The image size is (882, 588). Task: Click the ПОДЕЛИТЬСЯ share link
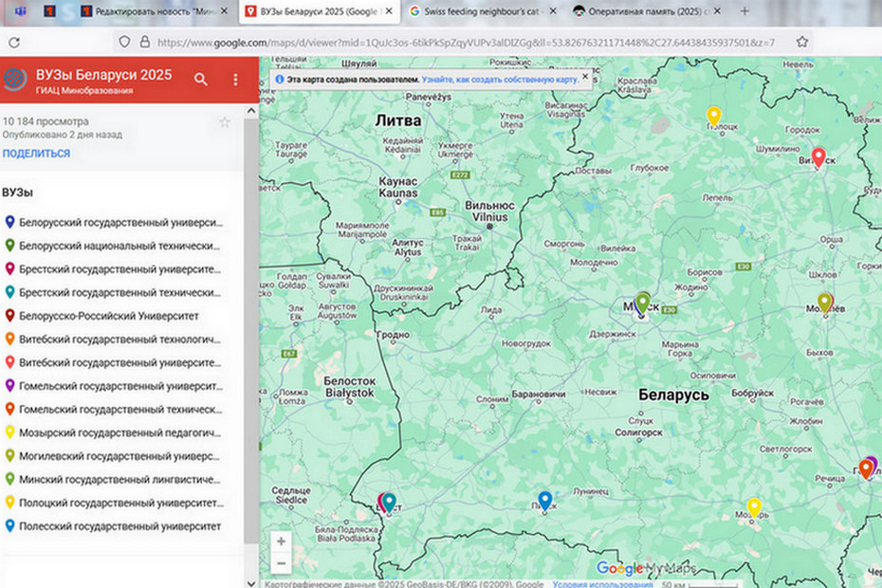coord(37,154)
